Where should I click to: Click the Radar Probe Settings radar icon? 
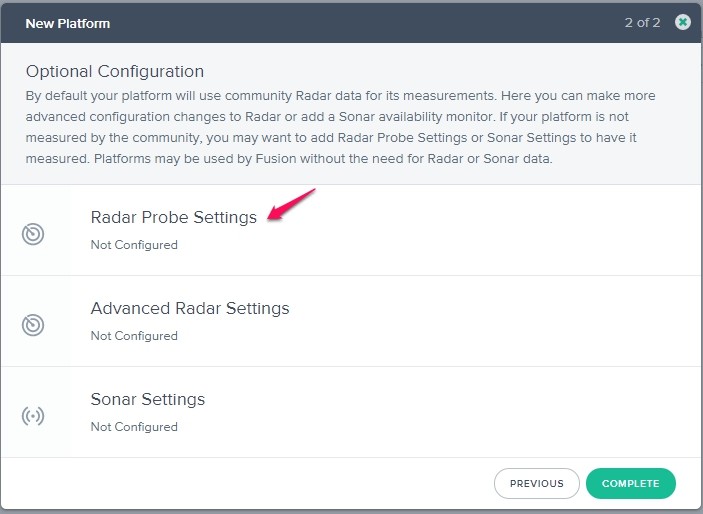pyautogui.click(x=33, y=234)
